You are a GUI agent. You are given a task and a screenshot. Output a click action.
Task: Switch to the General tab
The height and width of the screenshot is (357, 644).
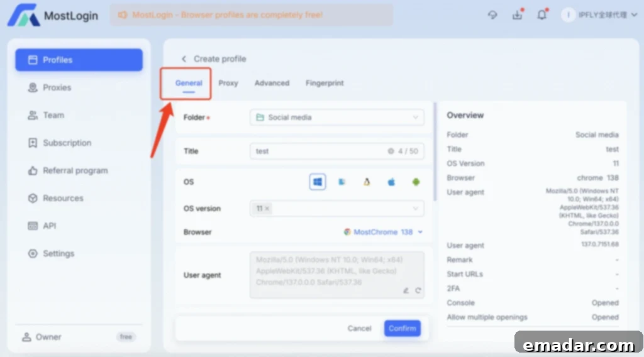coord(189,84)
